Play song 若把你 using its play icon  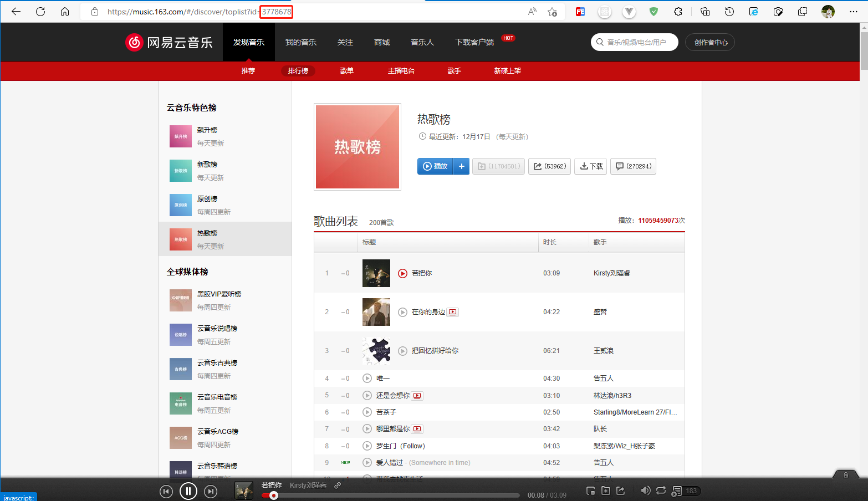(403, 273)
